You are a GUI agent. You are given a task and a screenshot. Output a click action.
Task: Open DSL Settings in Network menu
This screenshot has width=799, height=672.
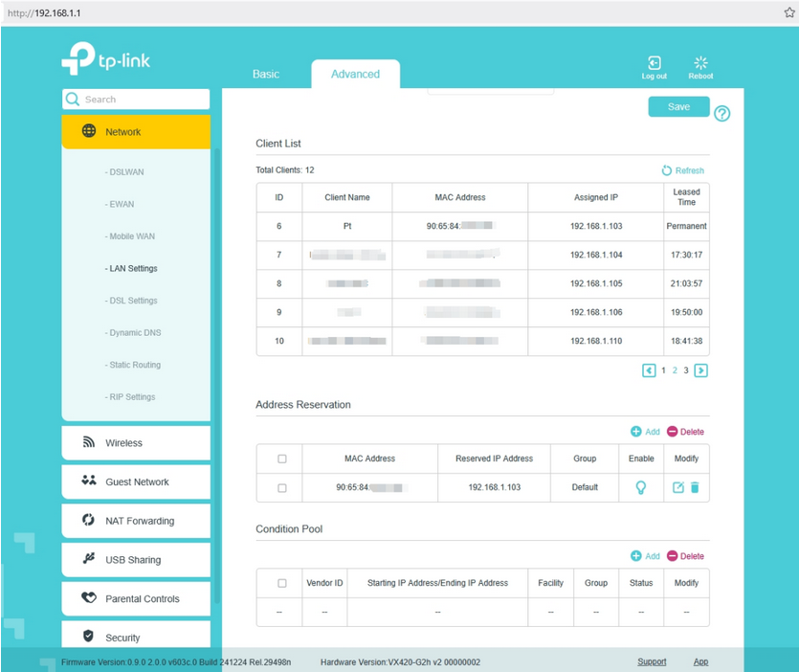(x=132, y=301)
